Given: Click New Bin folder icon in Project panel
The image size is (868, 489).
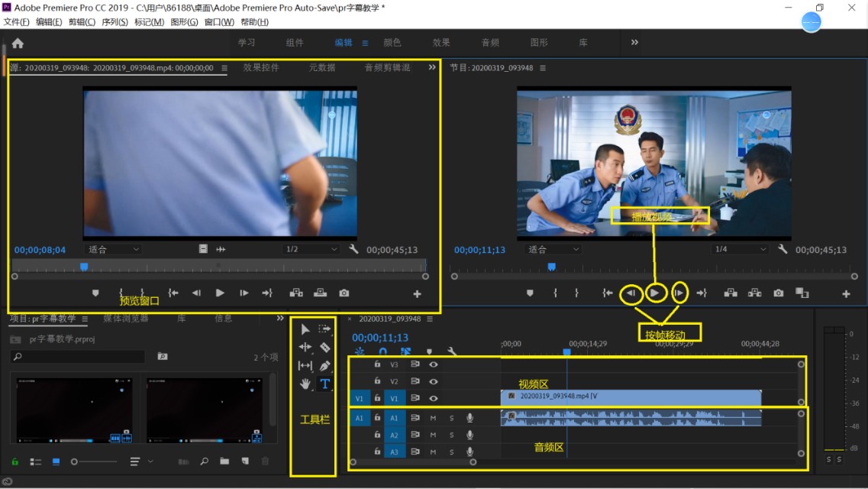Looking at the screenshot, I should pyautogui.click(x=224, y=461).
